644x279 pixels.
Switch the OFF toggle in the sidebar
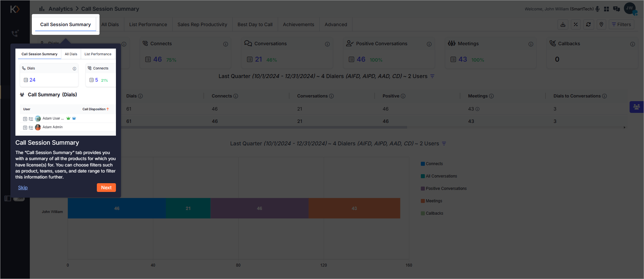pos(19,198)
